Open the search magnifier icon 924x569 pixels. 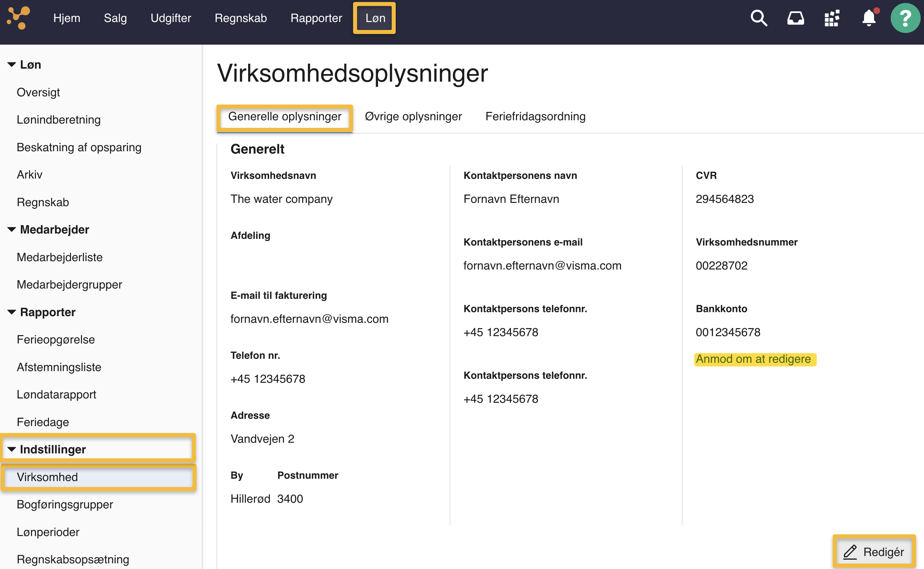tap(758, 18)
